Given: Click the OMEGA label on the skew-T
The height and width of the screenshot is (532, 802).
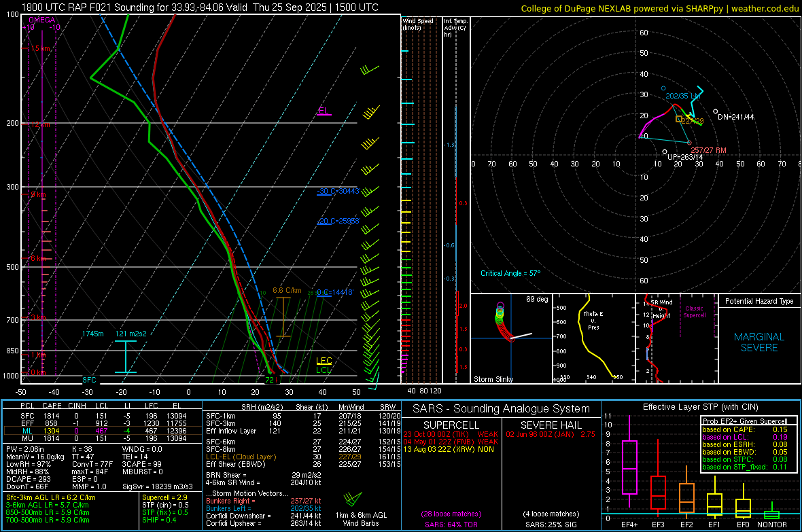Looking at the screenshot, I should [42, 20].
